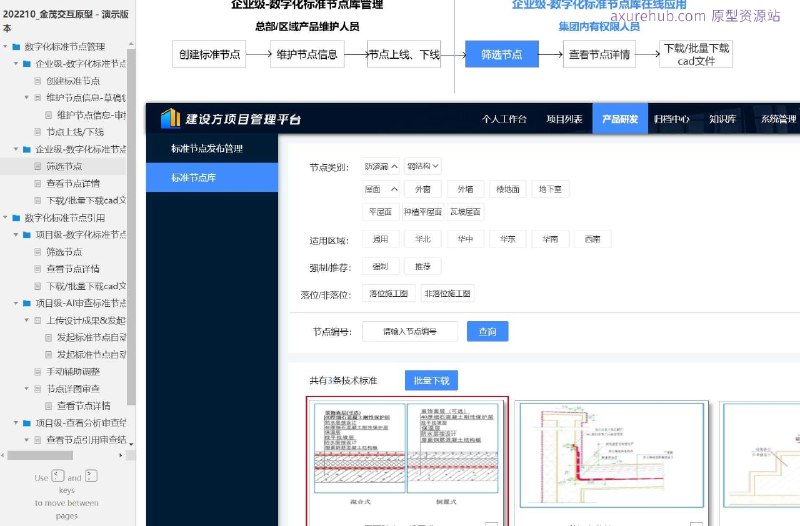Click the 建设方项目管理平台 logo icon

(170, 118)
